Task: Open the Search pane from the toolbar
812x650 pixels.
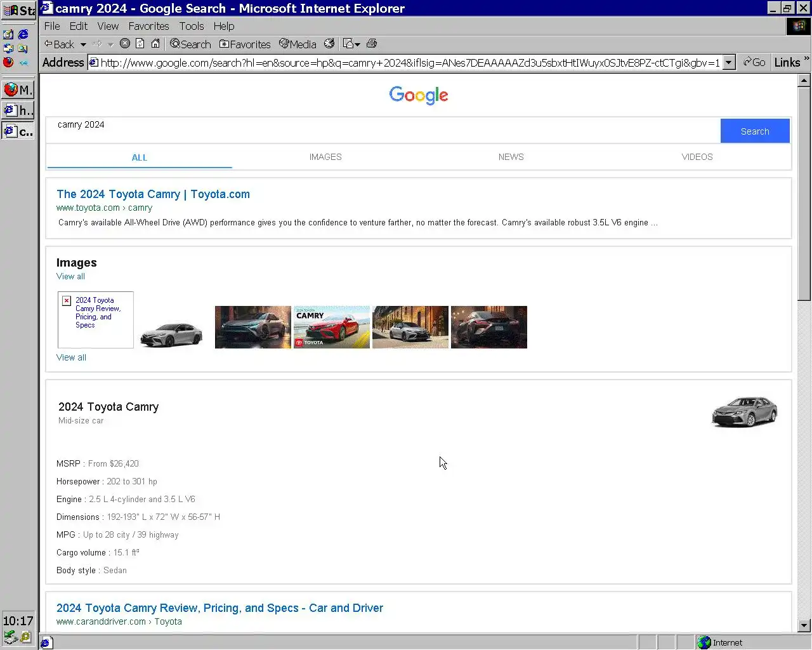Action: pyautogui.click(x=190, y=44)
